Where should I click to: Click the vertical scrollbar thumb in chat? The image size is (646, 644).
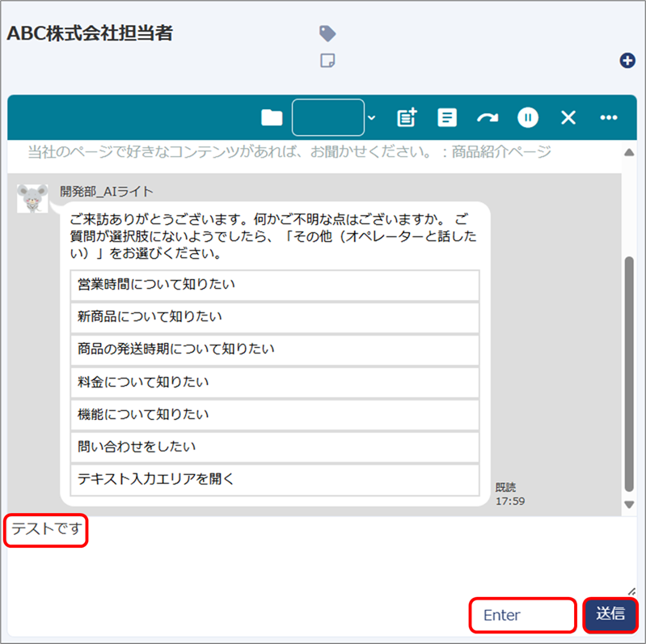click(x=629, y=374)
